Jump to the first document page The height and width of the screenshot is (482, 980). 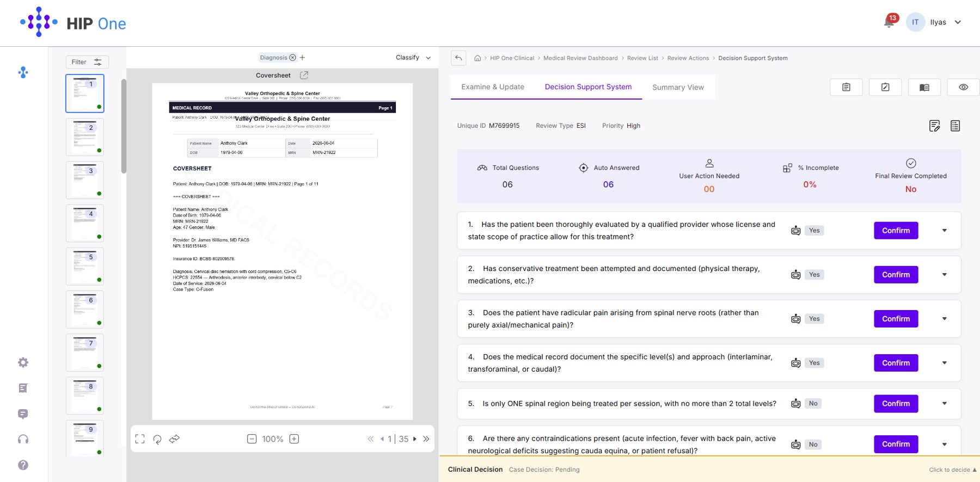pos(371,439)
